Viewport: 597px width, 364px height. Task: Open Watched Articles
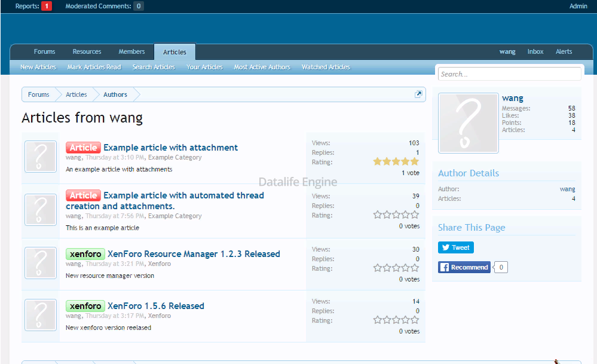pyautogui.click(x=326, y=67)
